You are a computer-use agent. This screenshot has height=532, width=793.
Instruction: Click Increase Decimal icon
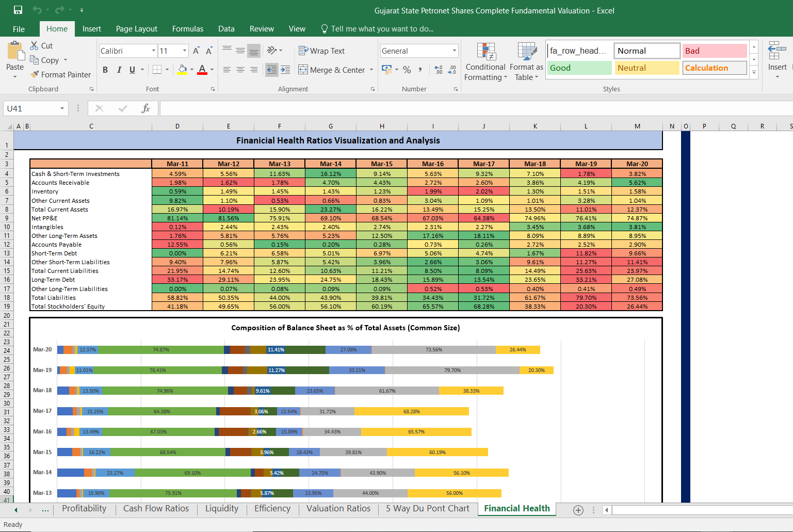(439, 70)
